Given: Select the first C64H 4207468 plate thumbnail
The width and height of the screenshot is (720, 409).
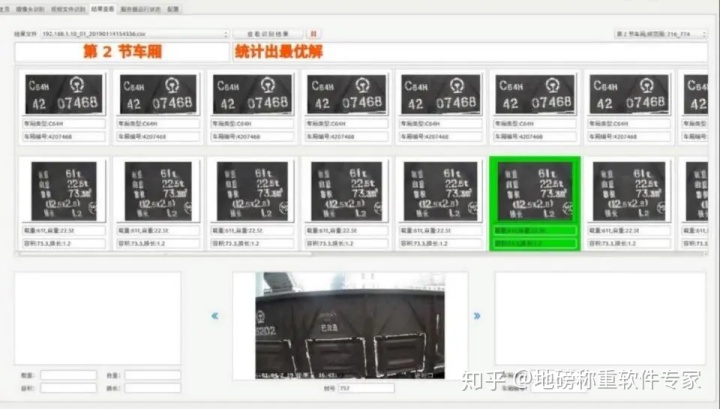Looking at the screenshot, I should 64,94.
